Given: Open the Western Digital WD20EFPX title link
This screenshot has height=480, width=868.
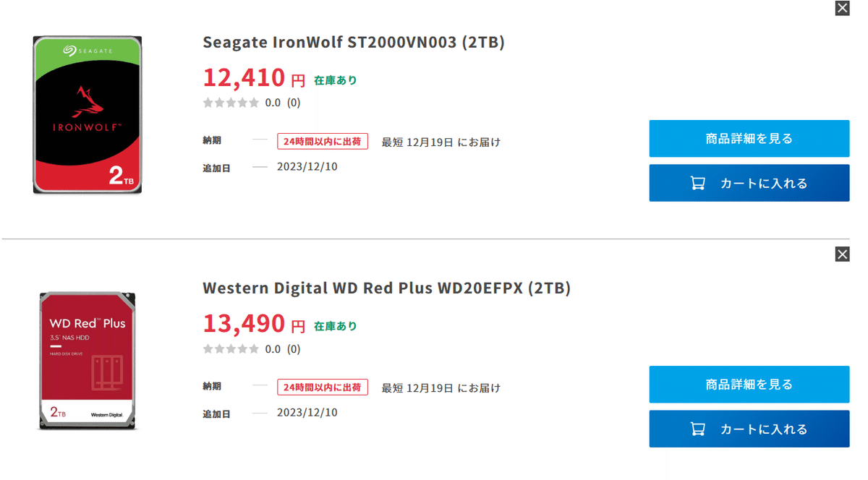Looking at the screenshot, I should pyautogui.click(x=386, y=288).
